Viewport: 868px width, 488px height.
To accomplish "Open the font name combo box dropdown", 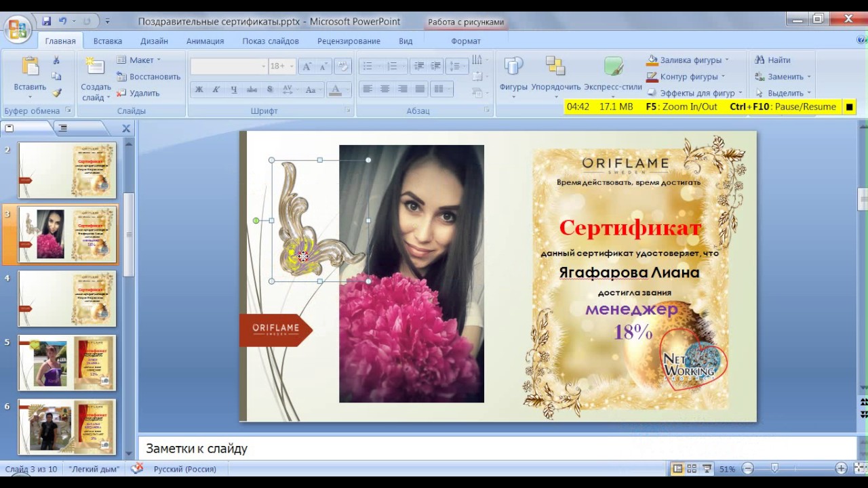I will pyautogui.click(x=263, y=66).
